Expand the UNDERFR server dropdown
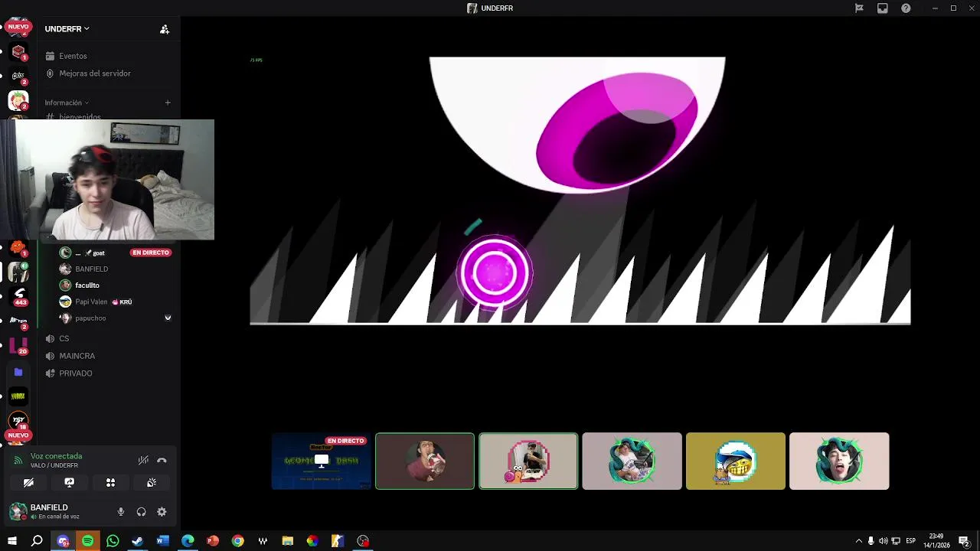Image resolution: width=980 pixels, height=551 pixels. (x=67, y=29)
